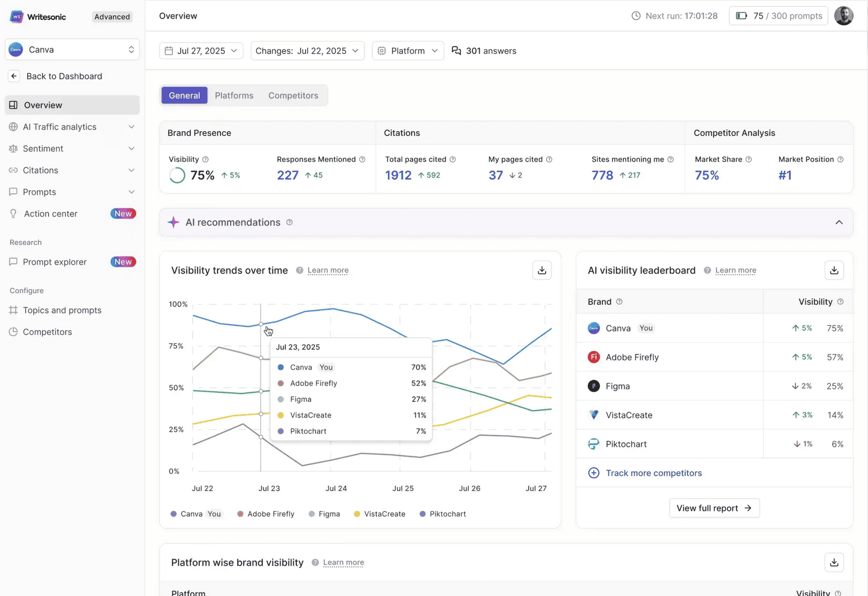Select the Sentiment icon in the sidebar
The image size is (868, 596).
click(13, 148)
